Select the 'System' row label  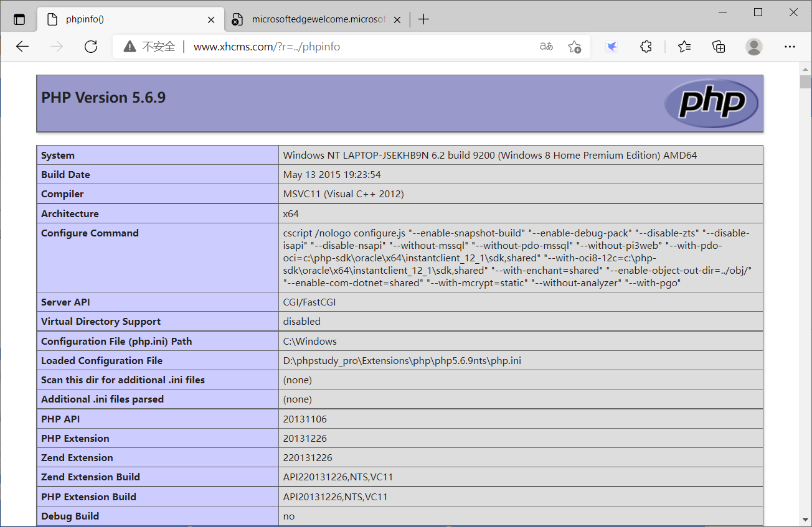click(58, 155)
